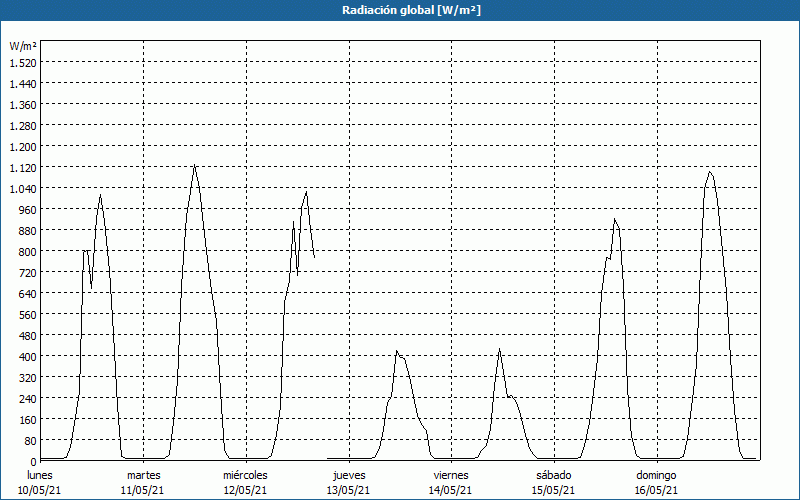Viewport: 800px width, 500px height.
Task: Select the 'jueves' day label
Action: (x=349, y=475)
